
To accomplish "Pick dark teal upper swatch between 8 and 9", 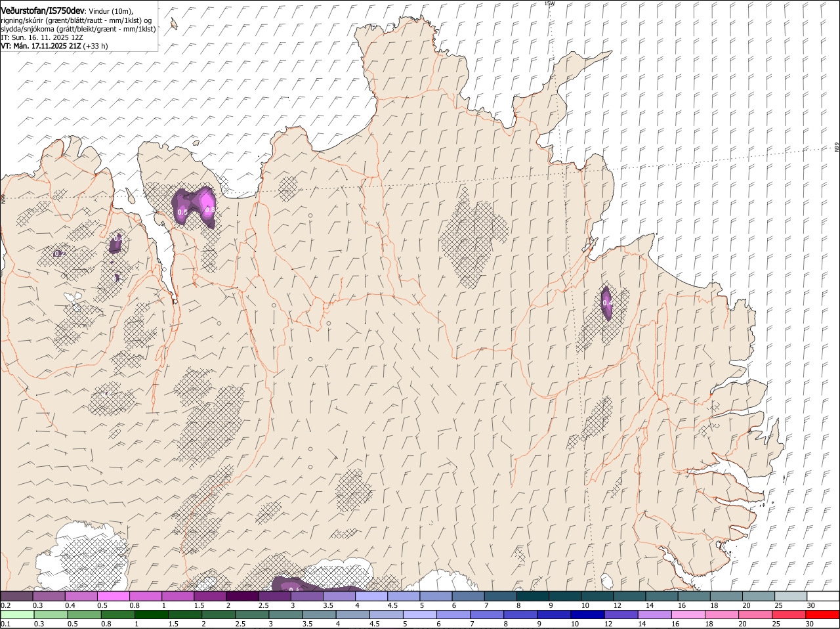I will tap(532, 596).
